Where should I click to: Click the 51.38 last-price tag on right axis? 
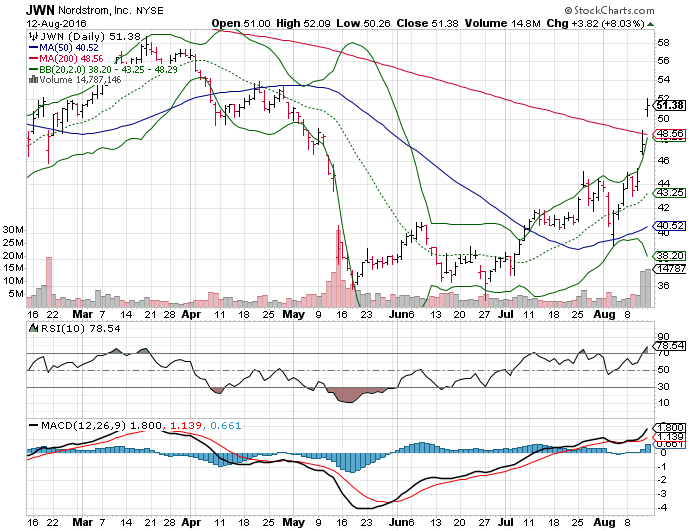pyautogui.click(x=669, y=105)
